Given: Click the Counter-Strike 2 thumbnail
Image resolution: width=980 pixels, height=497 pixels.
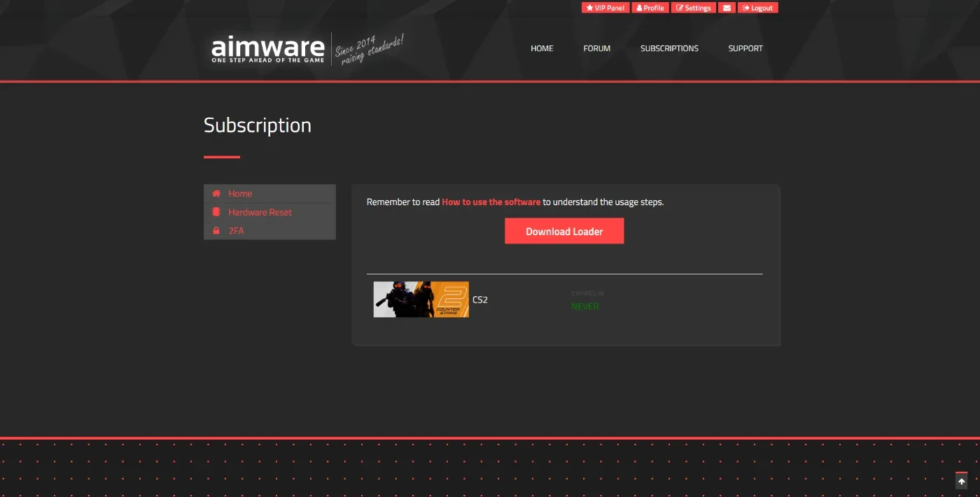Looking at the screenshot, I should pos(421,300).
